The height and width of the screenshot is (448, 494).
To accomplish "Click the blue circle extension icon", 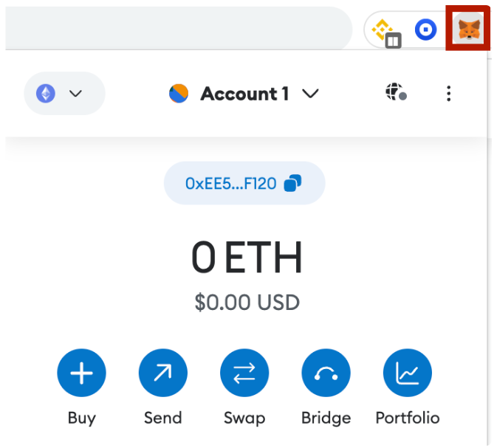I will (425, 30).
